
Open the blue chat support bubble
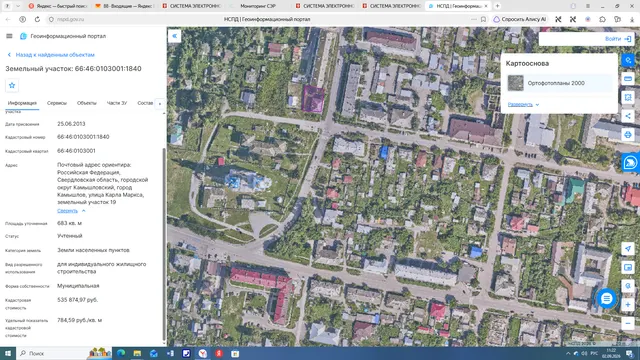pos(607,299)
